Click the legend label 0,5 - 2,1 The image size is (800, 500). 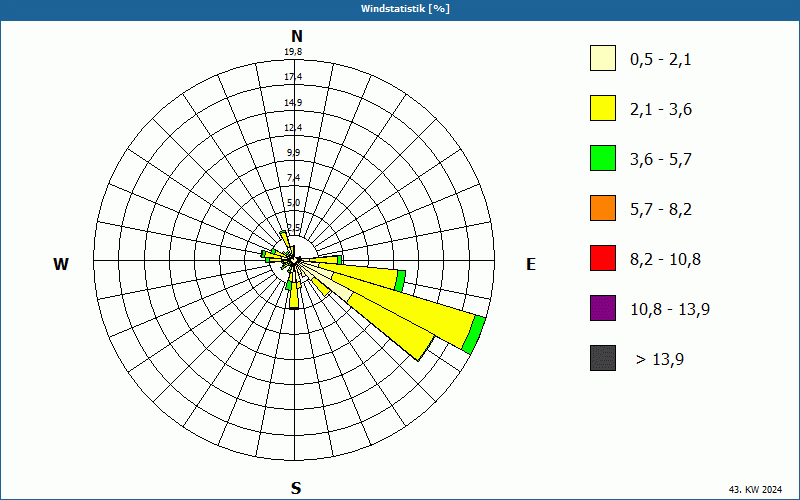click(661, 60)
